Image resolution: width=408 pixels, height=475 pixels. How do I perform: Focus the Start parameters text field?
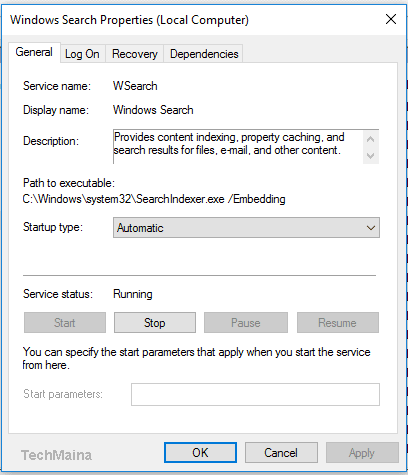point(255,394)
